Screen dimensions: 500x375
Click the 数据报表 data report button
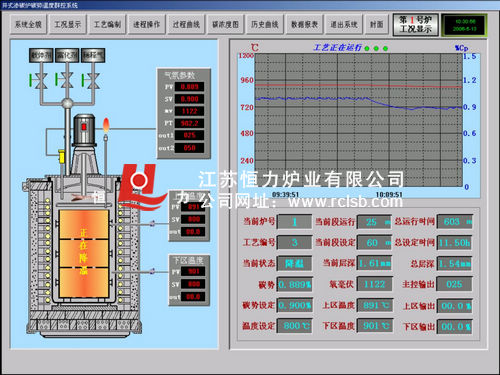304,24
